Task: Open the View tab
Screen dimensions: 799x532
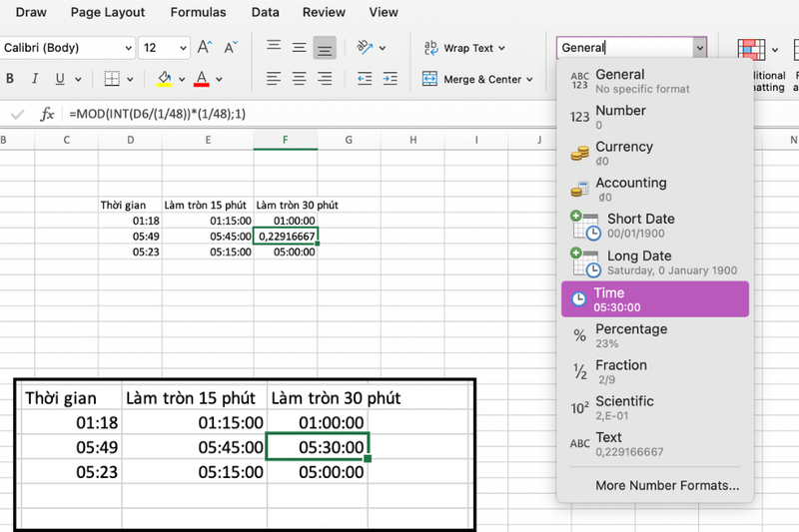Action: [384, 12]
